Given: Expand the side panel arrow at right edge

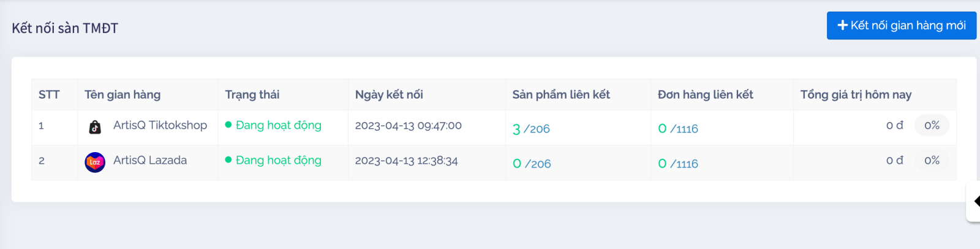Looking at the screenshot, I should 976,201.
